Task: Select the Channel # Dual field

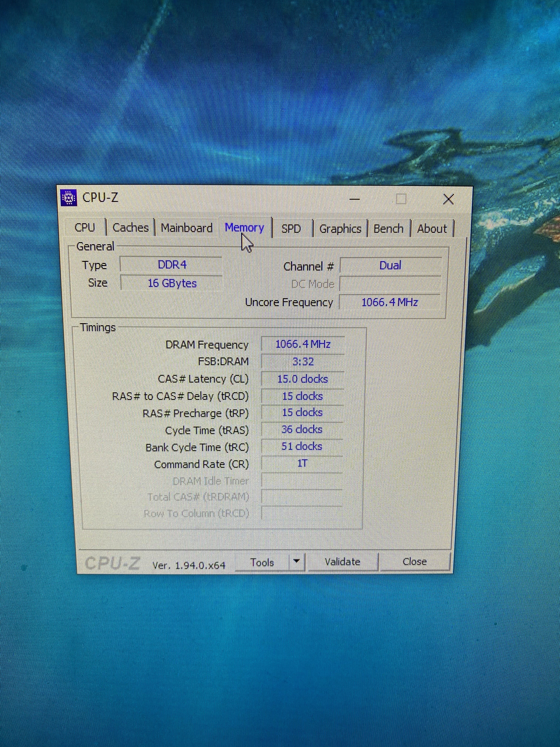Action: (x=391, y=266)
